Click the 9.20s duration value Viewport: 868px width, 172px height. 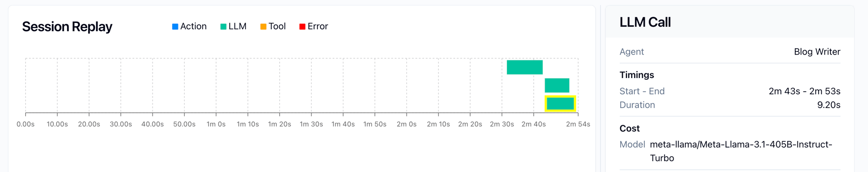click(x=829, y=105)
